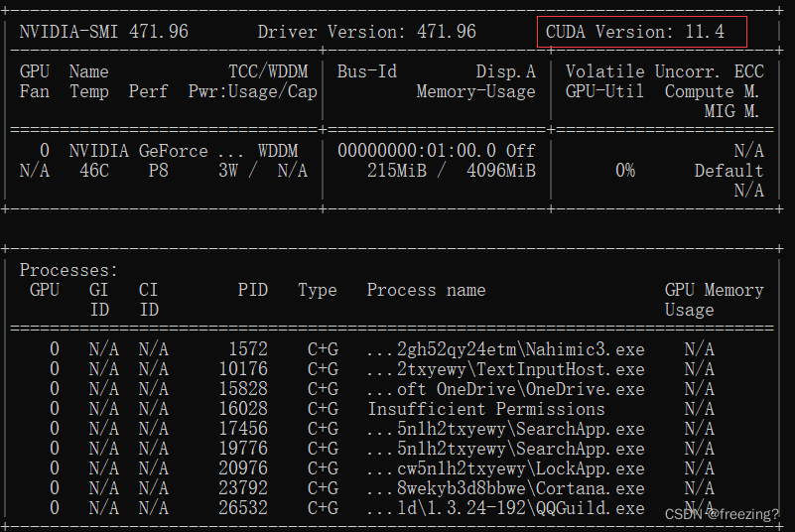The image size is (795, 532).
Task: Click the PID '17456'
Action: [x=243, y=429]
